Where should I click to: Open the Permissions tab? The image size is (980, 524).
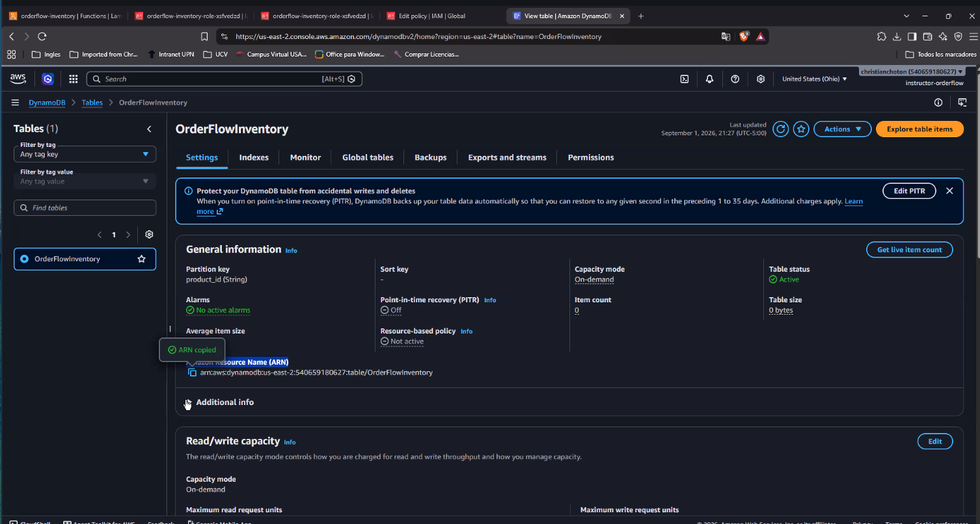(591, 157)
